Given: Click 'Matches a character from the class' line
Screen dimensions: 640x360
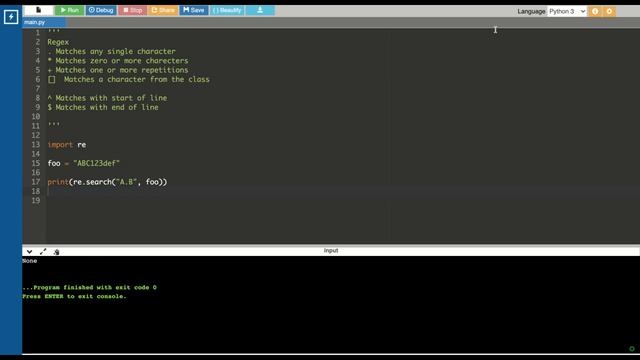Looking at the screenshot, I should pyautogui.click(x=129, y=80).
